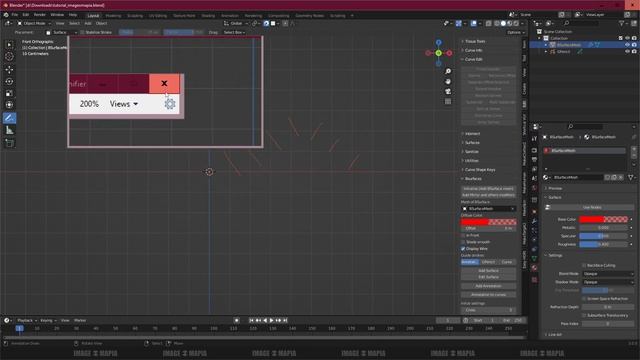Open the Object Mode dropdown

[x=34, y=23]
